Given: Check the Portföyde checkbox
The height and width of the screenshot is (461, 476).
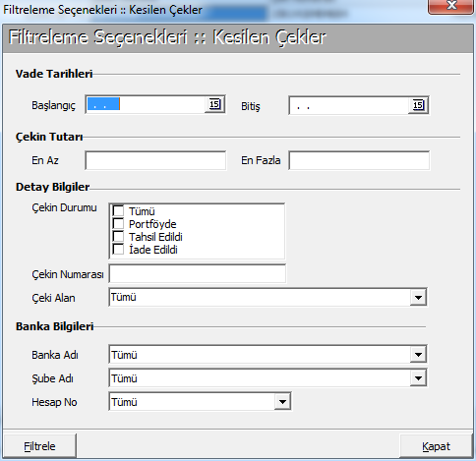Looking at the screenshot, I should click(118, 223).
